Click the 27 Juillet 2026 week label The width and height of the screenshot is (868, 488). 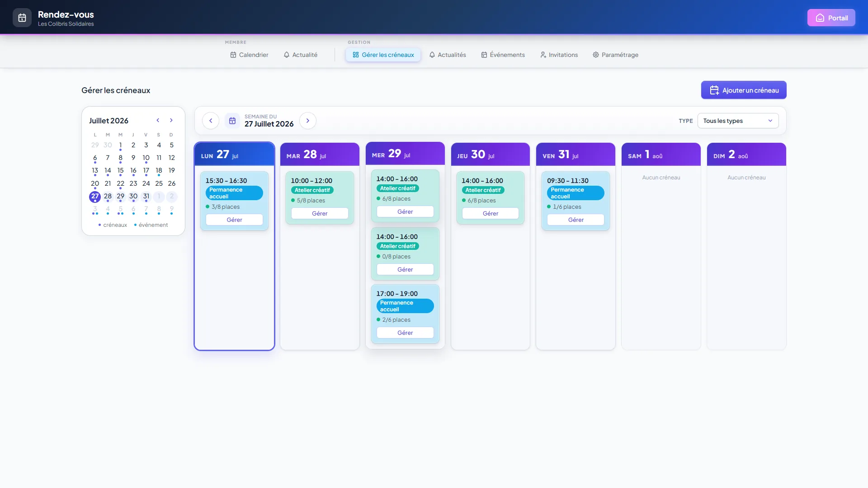(269, 124)
